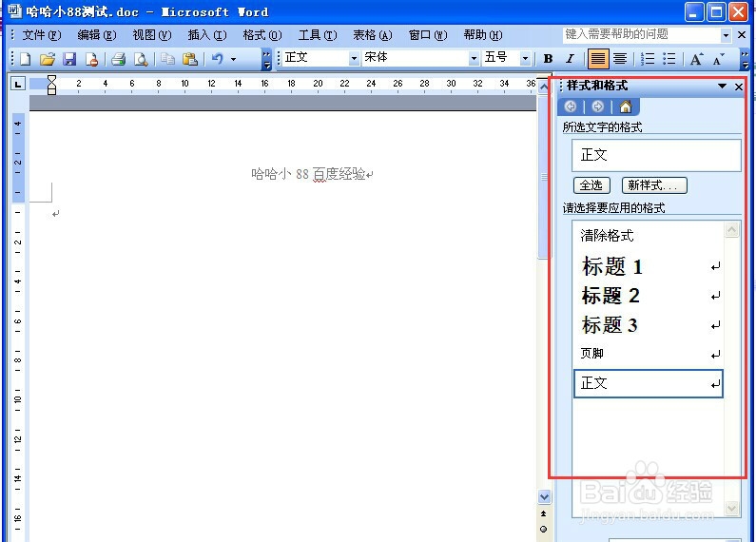756x542 pixels.
Task: Toggle distributed alignment button
Action: click(620, 59)
